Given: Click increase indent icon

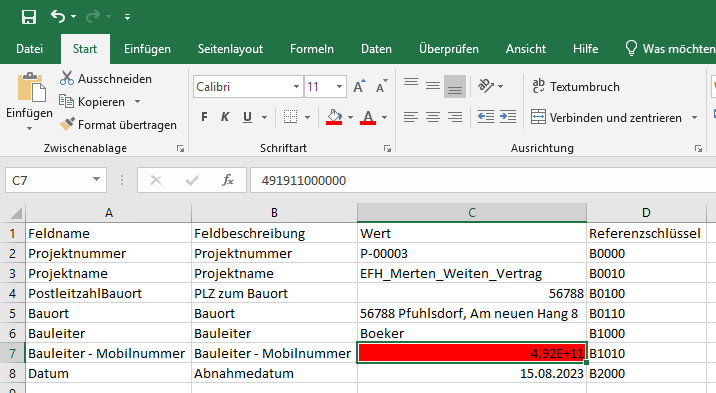Looking at the screenshot, I should point(508,117).
